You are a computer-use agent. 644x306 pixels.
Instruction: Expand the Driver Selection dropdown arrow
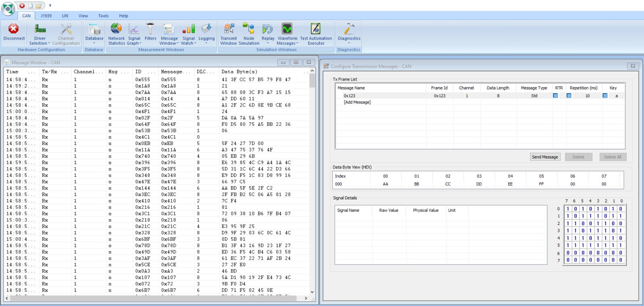click(x=49, y=43)
